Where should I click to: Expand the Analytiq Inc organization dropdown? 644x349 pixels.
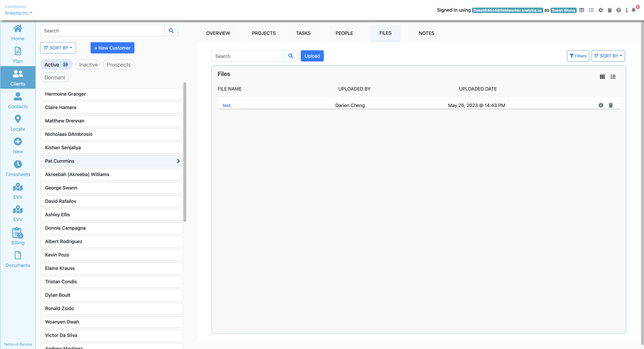pyautogui.click(x=18, y=13)
